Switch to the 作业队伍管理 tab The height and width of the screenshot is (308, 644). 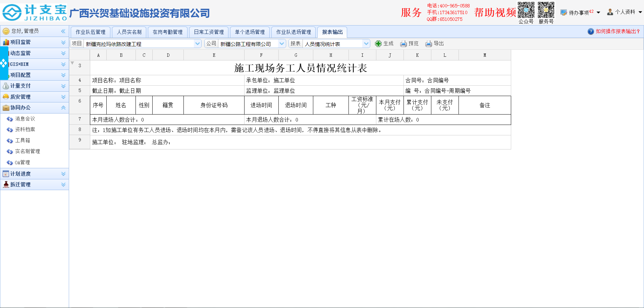91,32
